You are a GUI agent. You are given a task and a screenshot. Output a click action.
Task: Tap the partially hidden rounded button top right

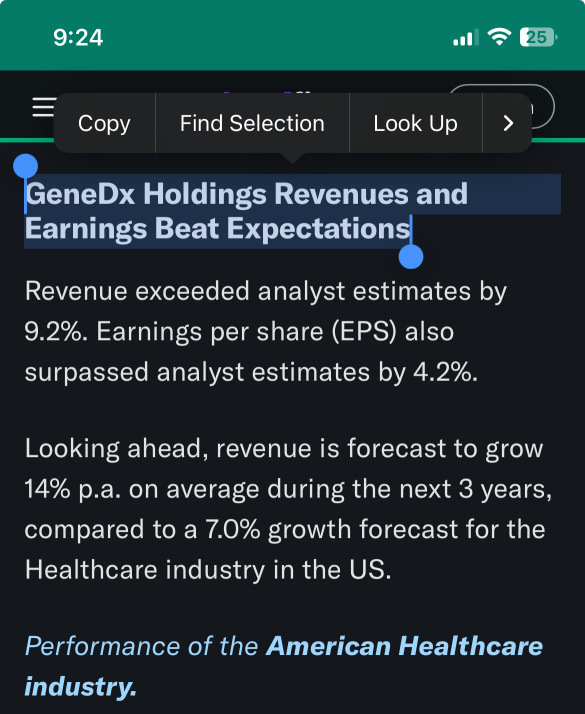tap(542, 107)
